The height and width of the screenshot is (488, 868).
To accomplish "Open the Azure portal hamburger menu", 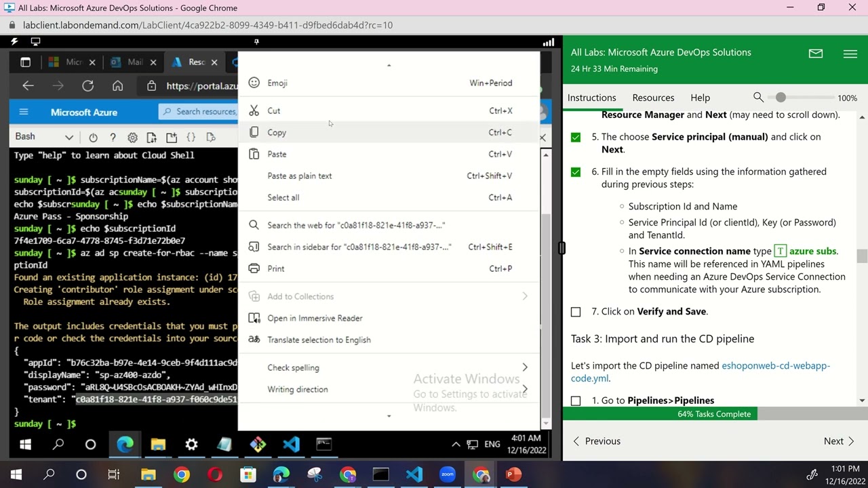I will [x=24, y=112].
